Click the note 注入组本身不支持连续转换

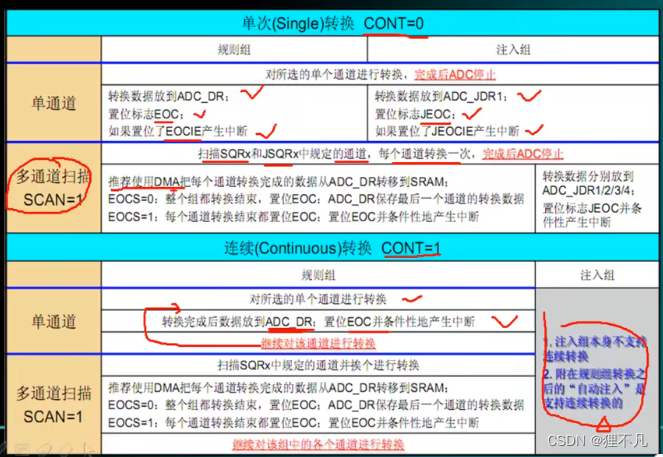(594, 349)
